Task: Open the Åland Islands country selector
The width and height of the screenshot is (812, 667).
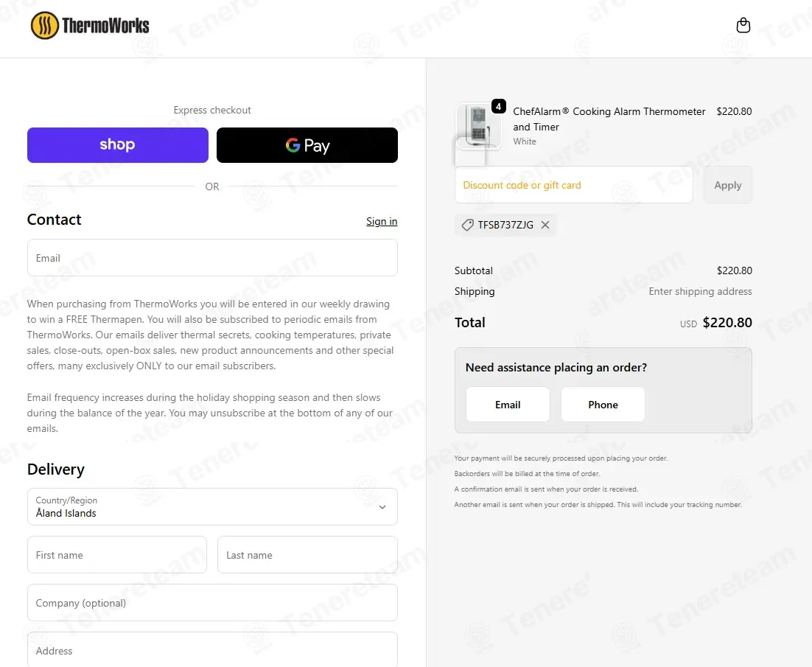Action: pos(212,507)
